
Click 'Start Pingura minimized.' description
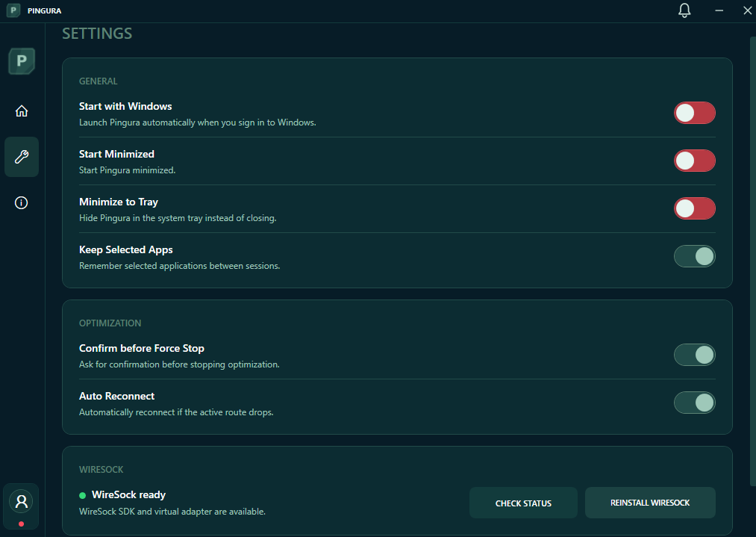pyautogui.click(x=128, y=170)
